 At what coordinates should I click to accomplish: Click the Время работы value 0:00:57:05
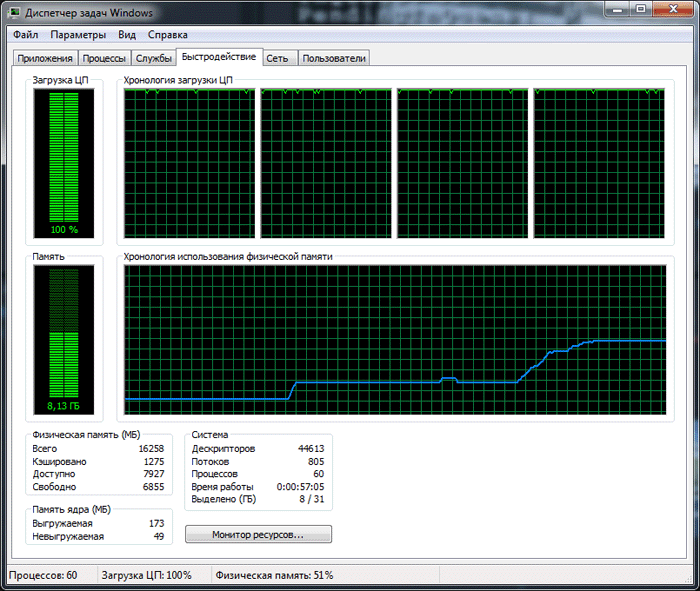(300, 487)
